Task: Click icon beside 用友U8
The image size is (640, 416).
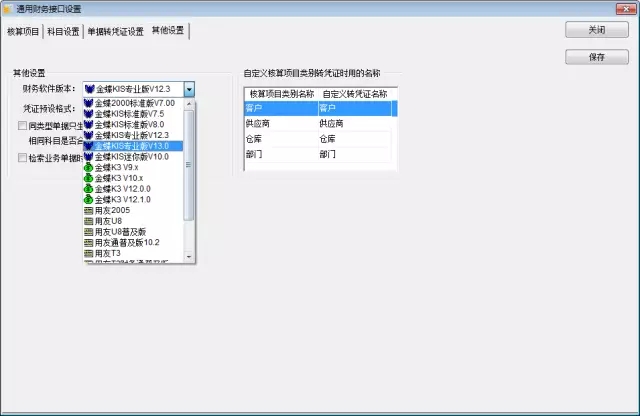Action: point(89,221)
